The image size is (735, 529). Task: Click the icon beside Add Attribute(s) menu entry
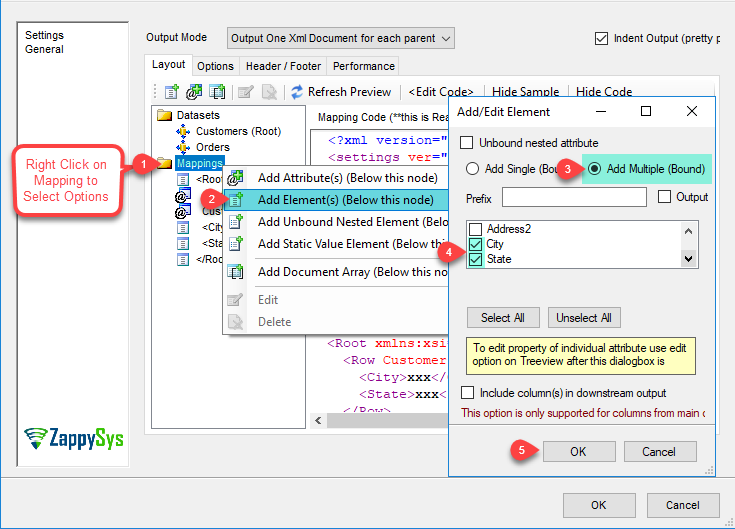coord(235,178)
